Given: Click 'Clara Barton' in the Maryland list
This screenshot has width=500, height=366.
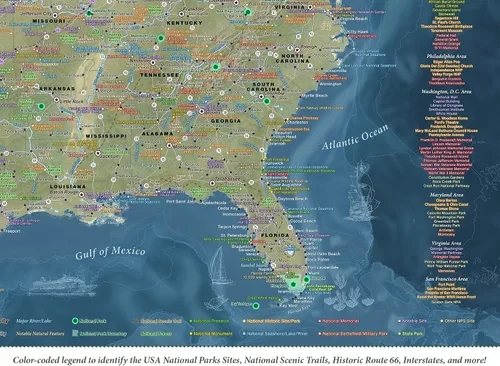Looking at the screenshot, I should (x=446, y=200).
